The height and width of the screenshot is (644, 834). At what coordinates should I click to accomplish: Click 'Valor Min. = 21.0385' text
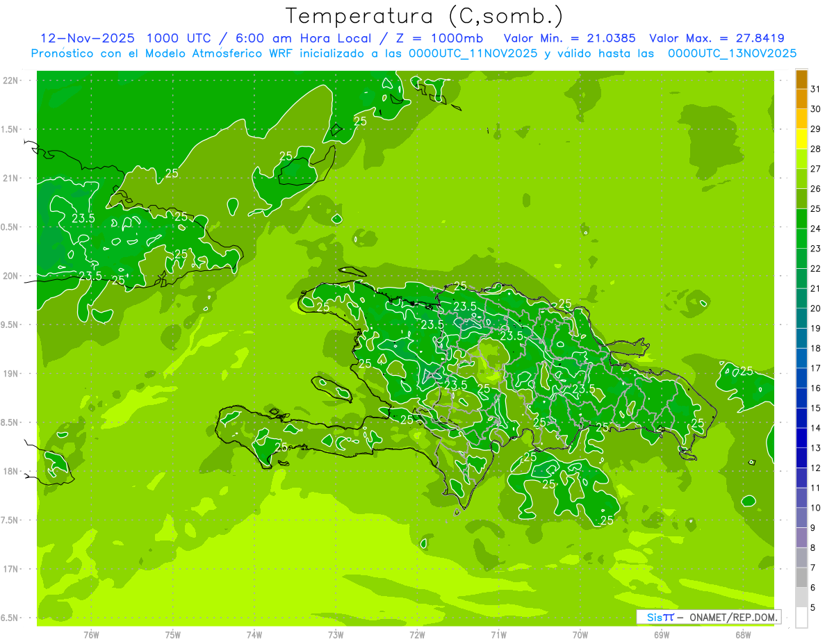click(569, 38)
